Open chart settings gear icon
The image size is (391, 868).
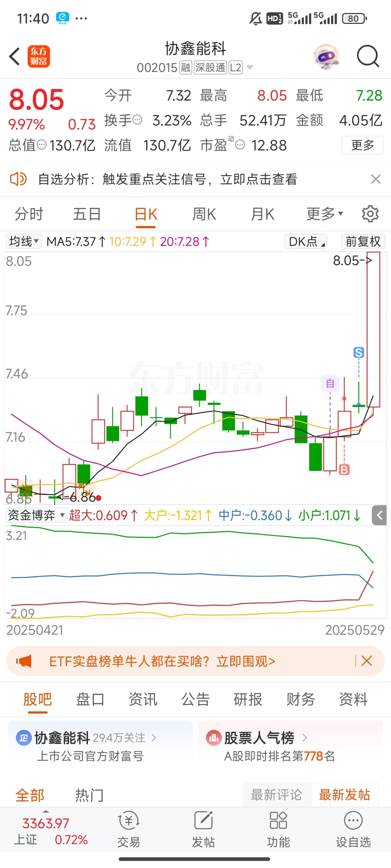click(370, 214)
